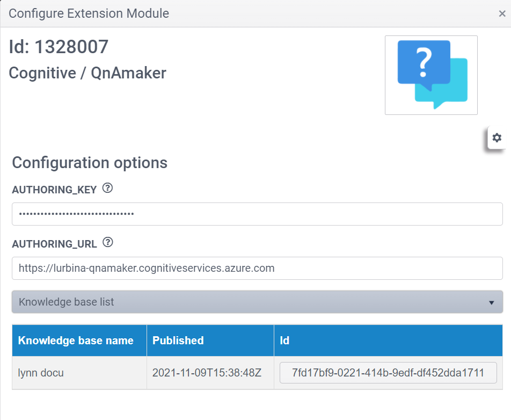Click the 'Id' column header
Viewport: 511px width, 420px height.
[x=389, y=341]
